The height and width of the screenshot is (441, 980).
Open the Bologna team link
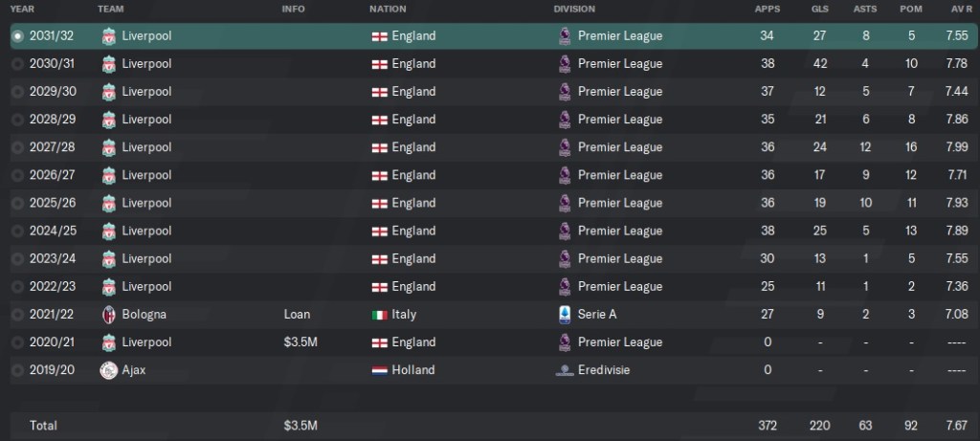click(x=146, y=314)
